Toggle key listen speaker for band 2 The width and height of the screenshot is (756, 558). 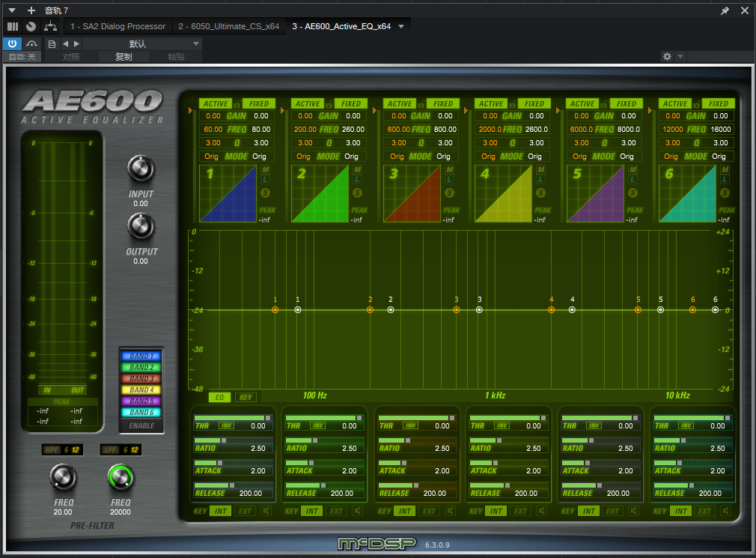(358, 511)
